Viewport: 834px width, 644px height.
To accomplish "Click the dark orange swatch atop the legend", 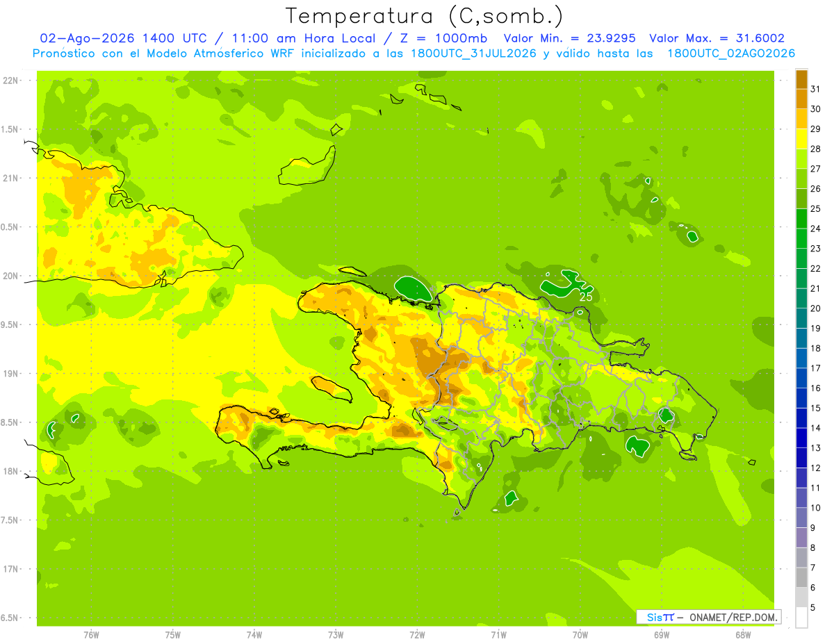I will point(801,79).
